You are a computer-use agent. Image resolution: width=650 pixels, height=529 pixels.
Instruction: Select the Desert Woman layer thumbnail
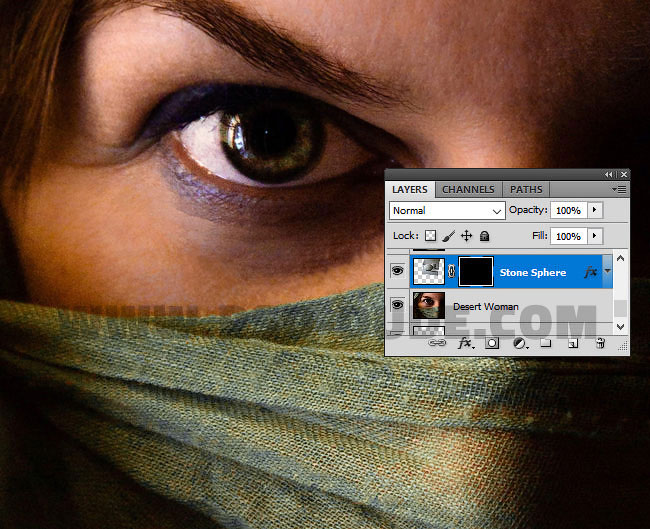point(429,306)
